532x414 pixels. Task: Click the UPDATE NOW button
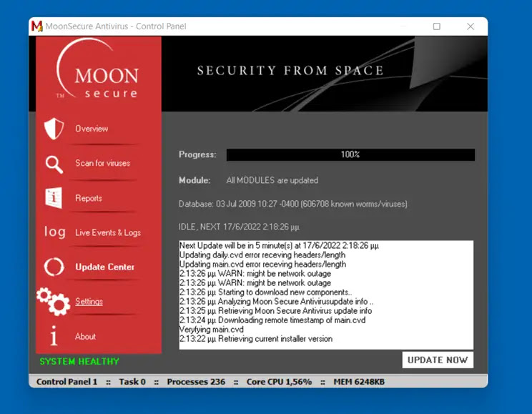pos(438,360)
